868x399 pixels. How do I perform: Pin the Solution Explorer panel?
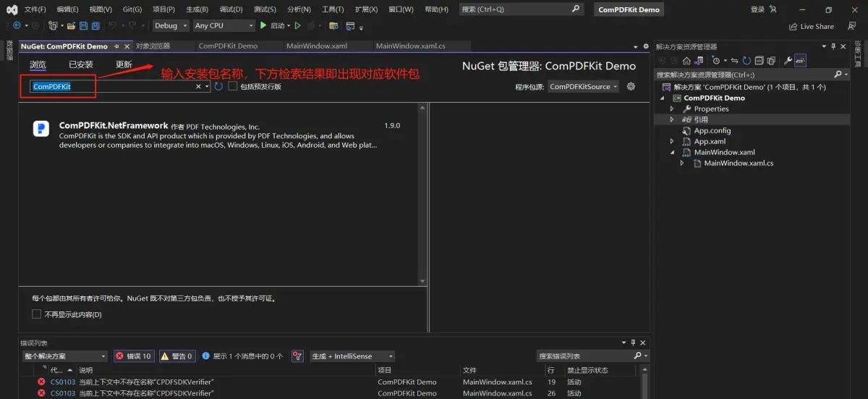point(833,46)
